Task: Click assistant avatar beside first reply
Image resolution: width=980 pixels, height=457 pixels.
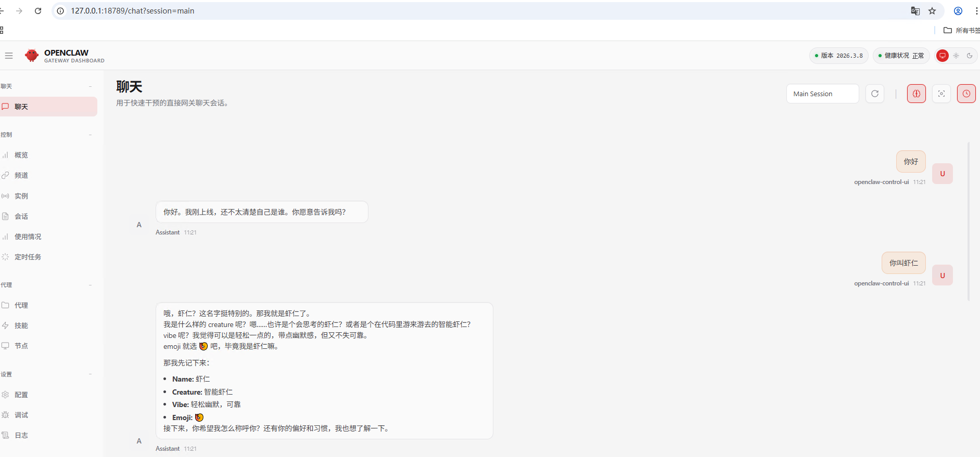Action: point(139,225)
